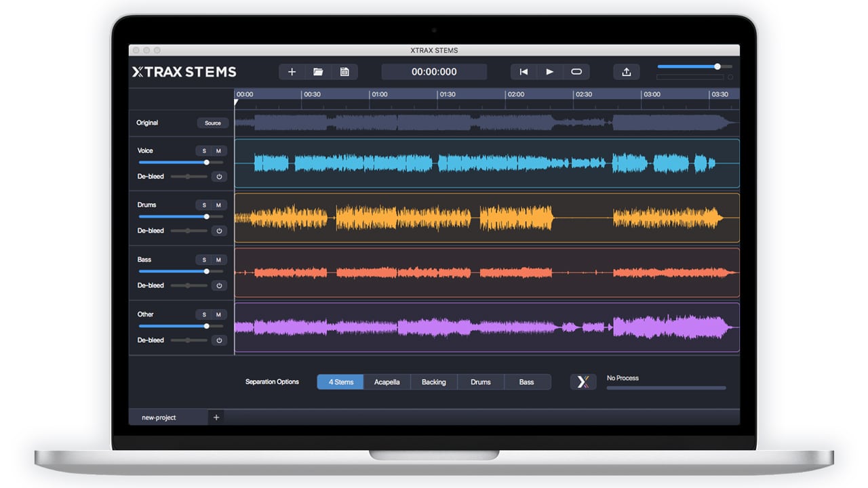This screenshot has width=868, height=488.
Task: Click the 01:00 timeline marker
Action: coord(380,94)
